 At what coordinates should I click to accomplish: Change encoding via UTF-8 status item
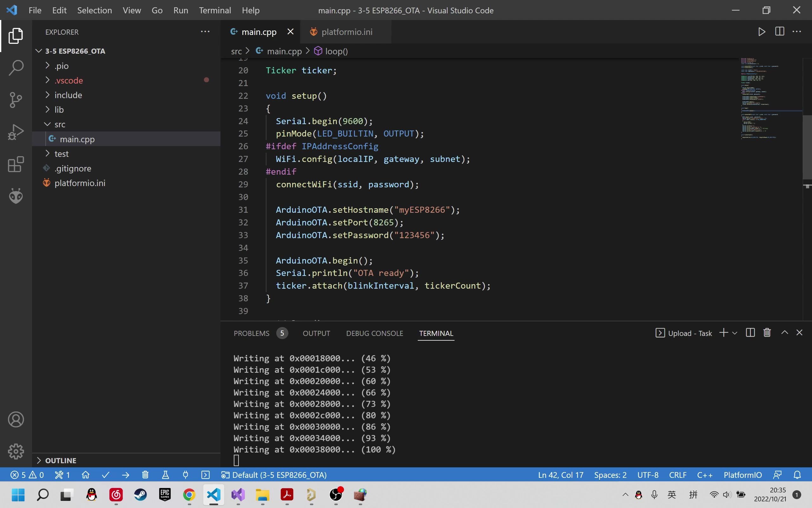click(648, 475)
